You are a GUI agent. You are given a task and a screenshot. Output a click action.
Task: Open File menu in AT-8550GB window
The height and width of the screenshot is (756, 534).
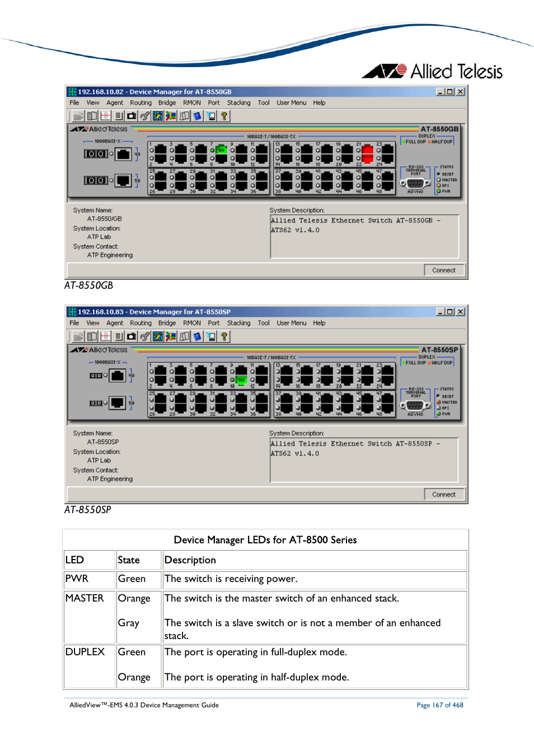[x=74, y=103]
